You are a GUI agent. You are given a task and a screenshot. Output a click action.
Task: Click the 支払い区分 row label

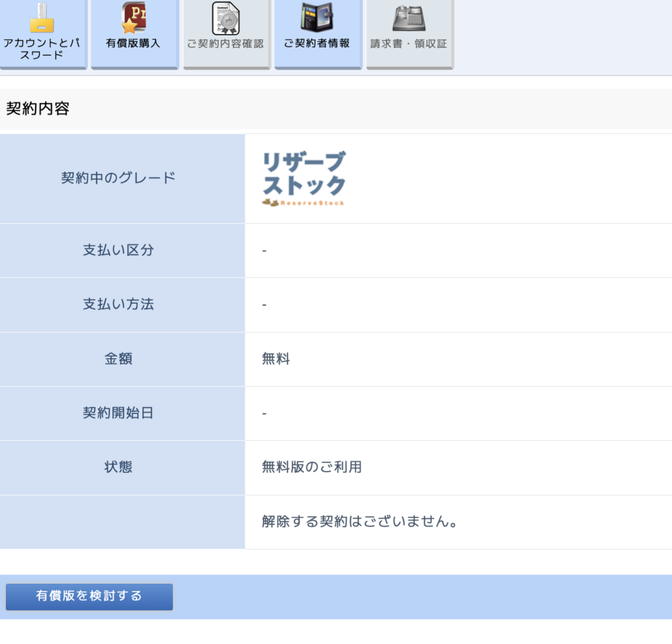point(118,250)
